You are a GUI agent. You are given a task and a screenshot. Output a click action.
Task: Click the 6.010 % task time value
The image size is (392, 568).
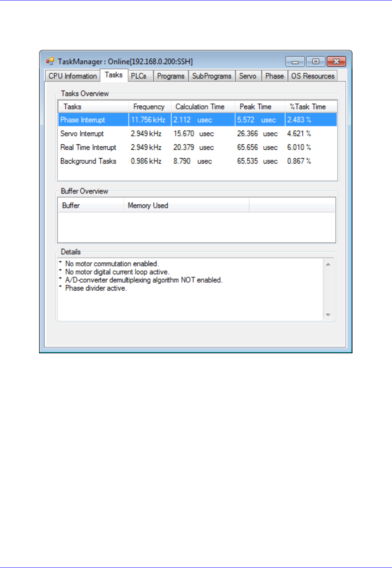299,147
